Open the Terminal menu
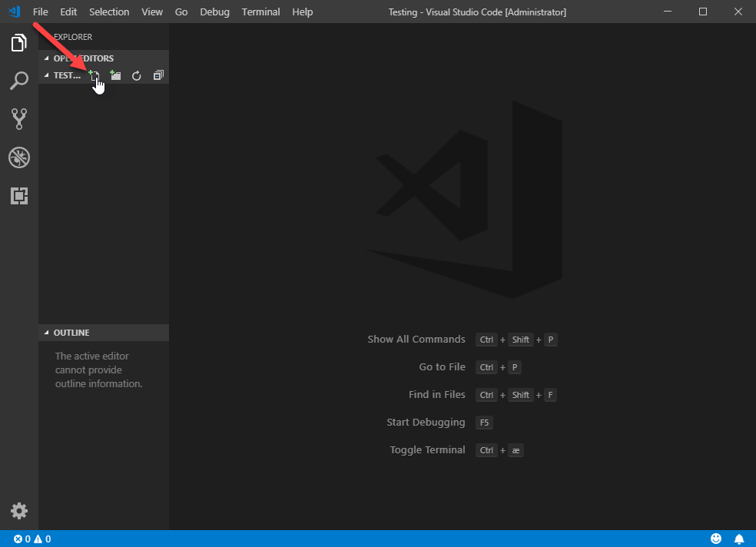This screenshot has width=756, height=547. (x=260, y=12)
